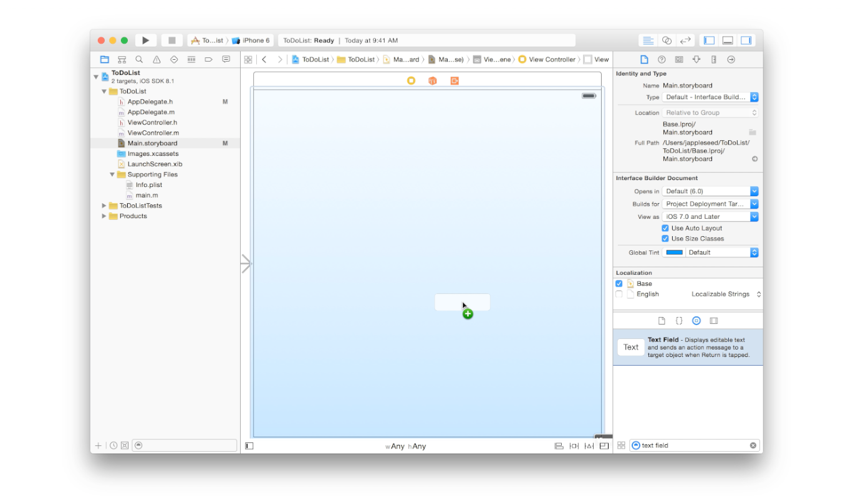
Task: Open the Find navigator search icon
Action: coord(139,60)
